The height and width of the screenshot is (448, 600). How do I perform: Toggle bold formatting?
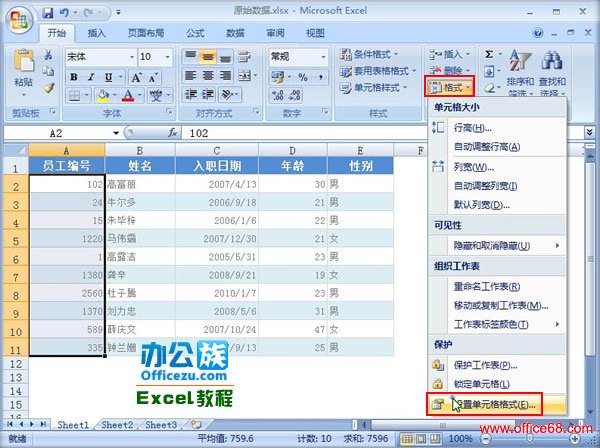point(74,77)
